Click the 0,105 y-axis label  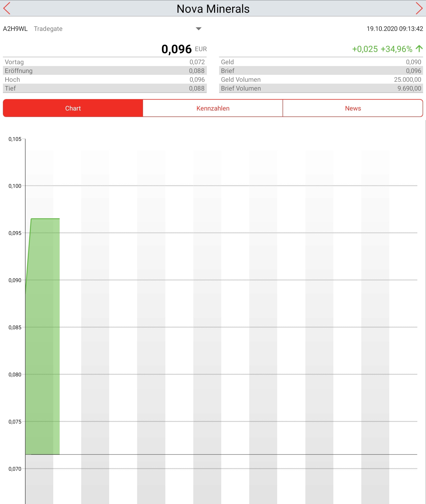click(x=15, y=139)
